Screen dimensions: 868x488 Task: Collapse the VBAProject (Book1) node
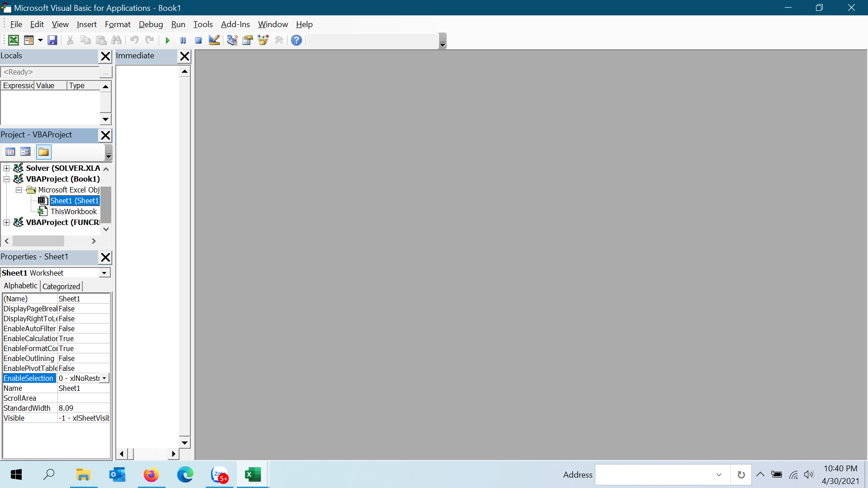(x=7, y=179)
